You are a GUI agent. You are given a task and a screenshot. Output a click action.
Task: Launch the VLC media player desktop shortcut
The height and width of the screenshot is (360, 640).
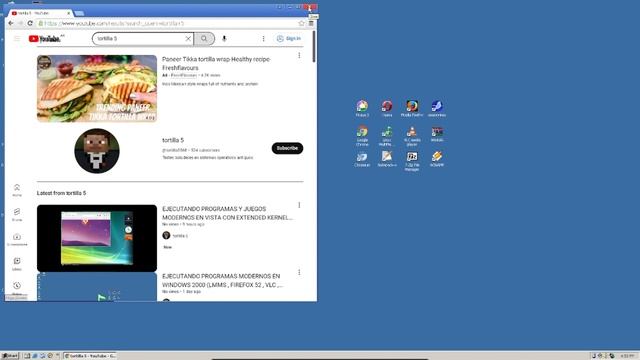pyautogui.click(x=412, y=136)
